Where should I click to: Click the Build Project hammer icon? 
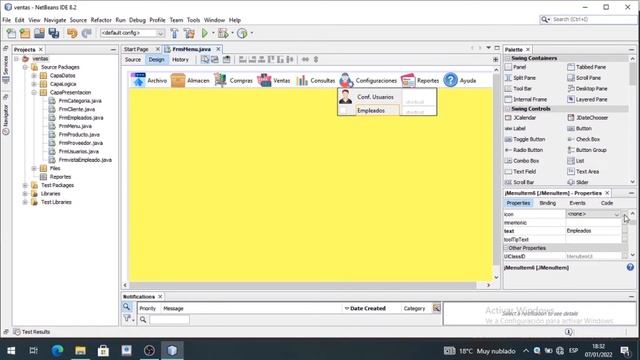pyautogui.click(x=174, y=33)
